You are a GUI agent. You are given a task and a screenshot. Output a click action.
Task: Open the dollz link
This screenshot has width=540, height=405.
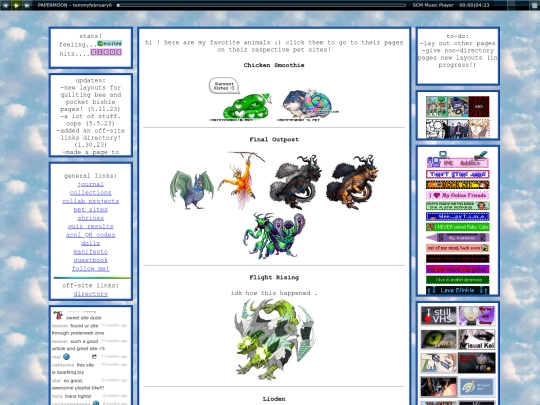point(91,243)
